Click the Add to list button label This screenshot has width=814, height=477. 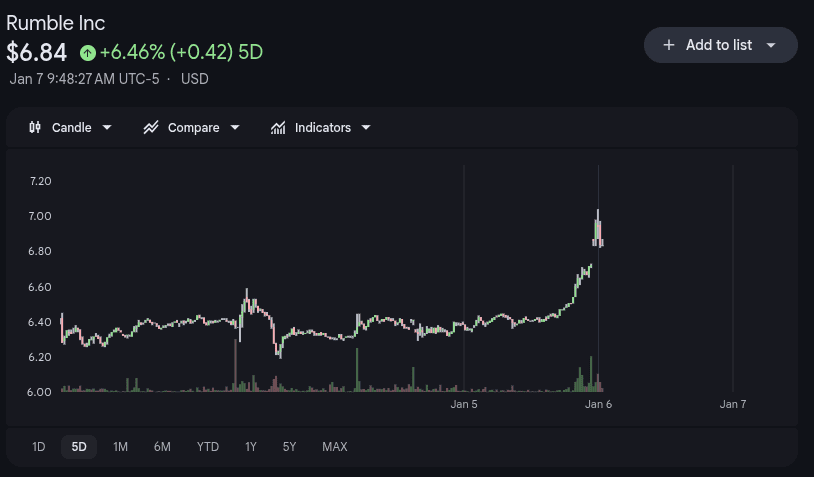coord(718,45)
